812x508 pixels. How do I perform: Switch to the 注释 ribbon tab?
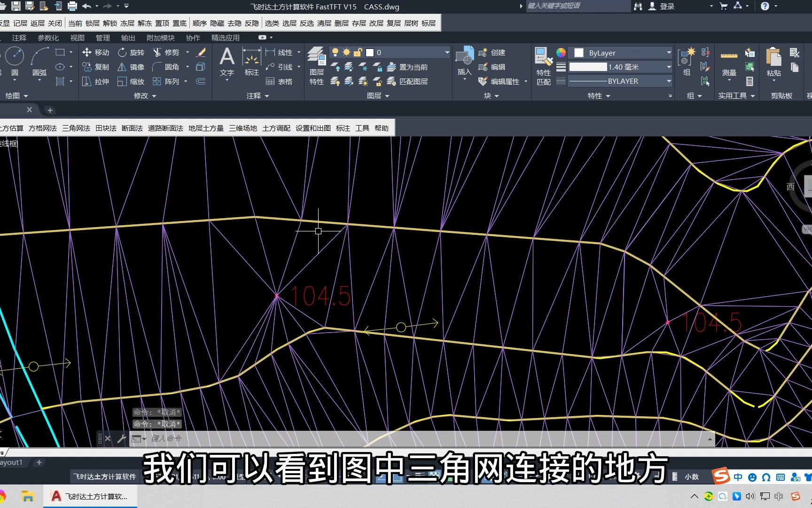pos(19,38)
